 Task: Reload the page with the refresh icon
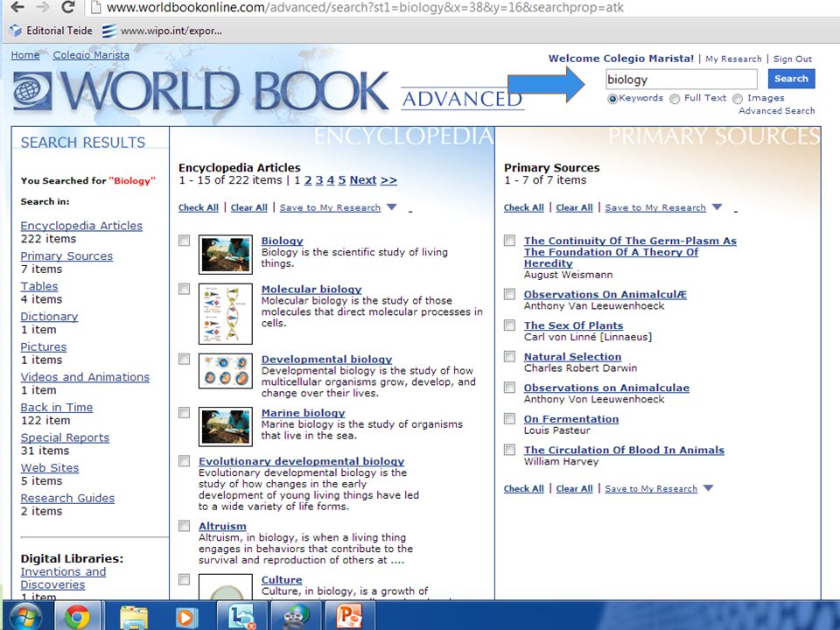point(67,7)
